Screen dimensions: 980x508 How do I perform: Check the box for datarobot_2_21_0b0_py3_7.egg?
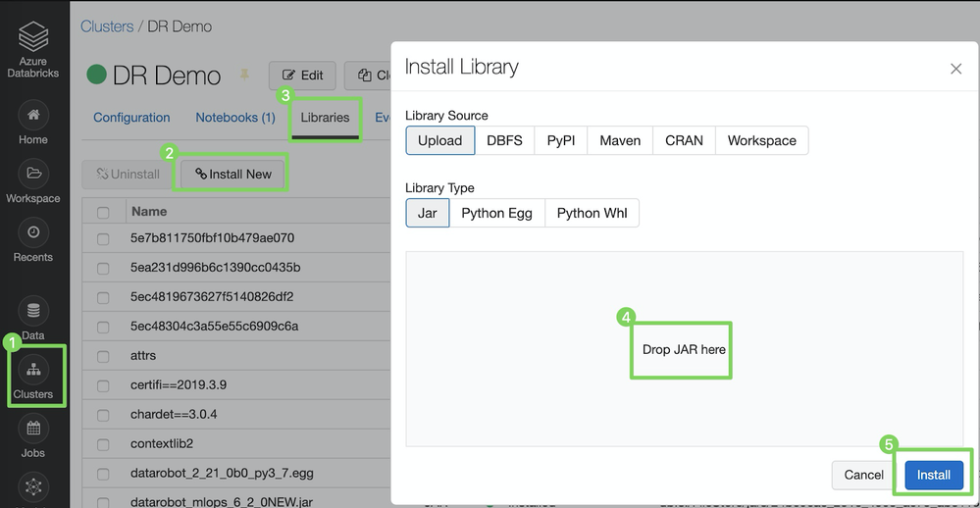pyautogui.click(x=103, y=475)
